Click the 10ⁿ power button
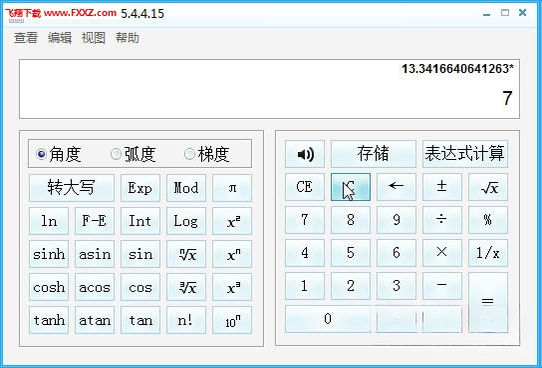 (232, 320)
